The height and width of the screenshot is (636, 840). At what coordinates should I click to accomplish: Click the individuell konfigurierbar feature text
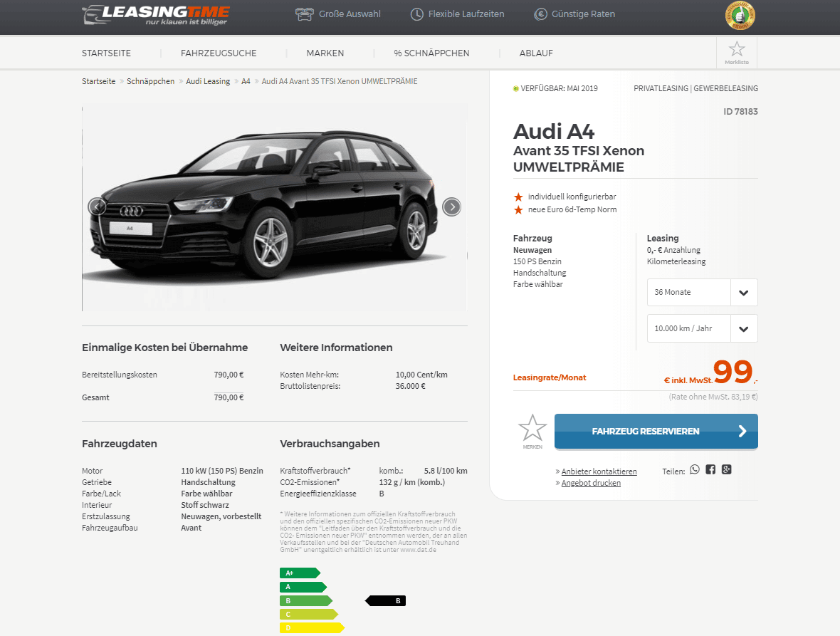(x=572, y=197)
